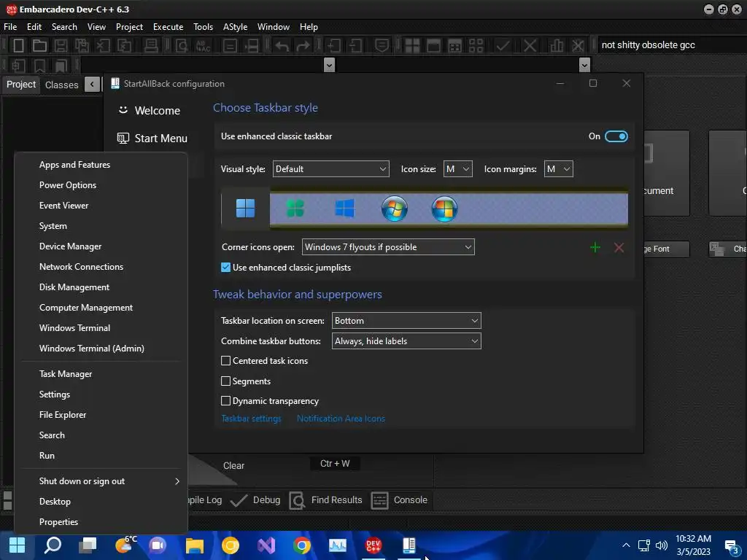Click the Clear button in Dev-C++
This screenshot has height=560, width=747.
click(x=233, y=466)
